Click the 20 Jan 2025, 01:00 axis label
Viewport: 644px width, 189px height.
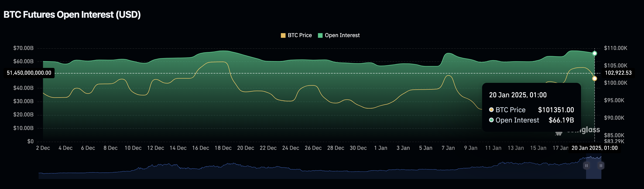[x=595, y=148]
